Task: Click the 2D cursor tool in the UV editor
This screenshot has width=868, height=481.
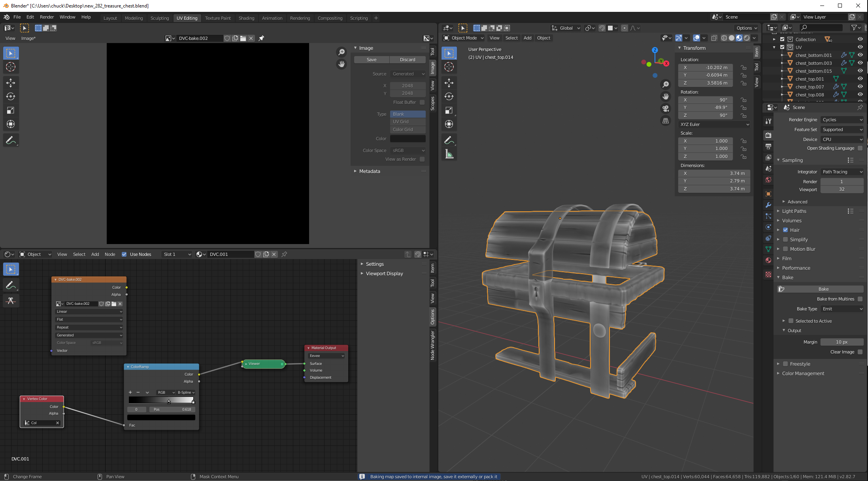Action: 11,67
